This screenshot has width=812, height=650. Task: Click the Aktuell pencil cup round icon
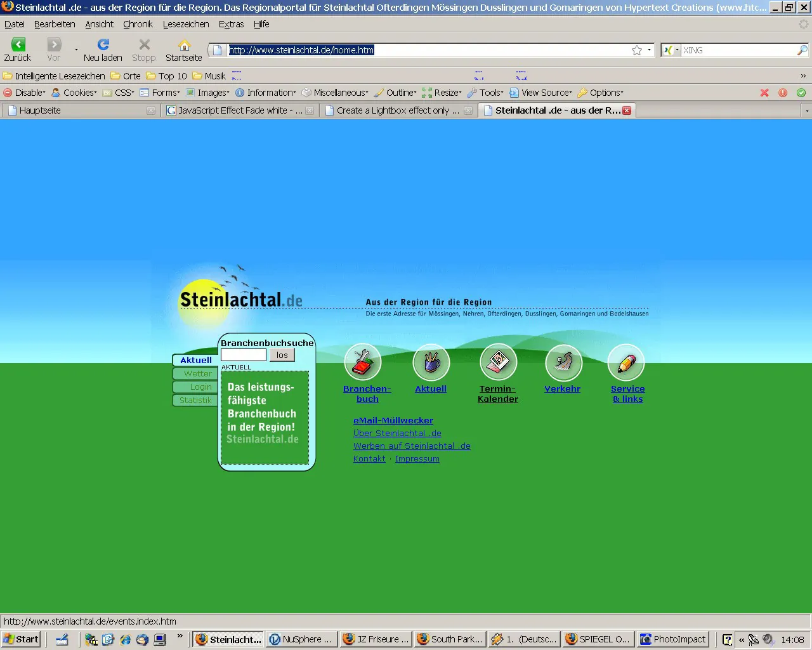point(431,362)
